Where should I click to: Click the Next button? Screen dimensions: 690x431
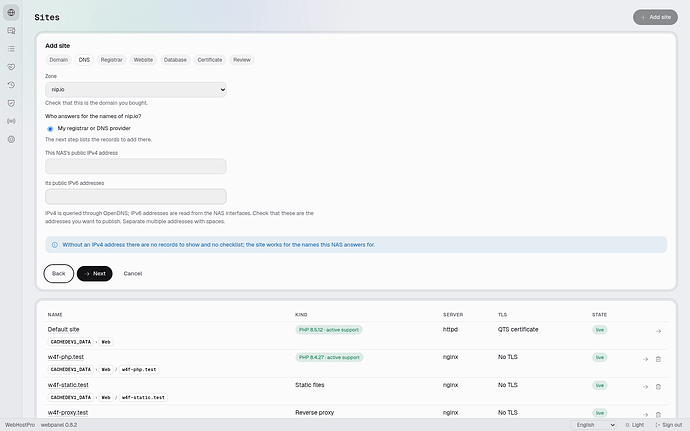pyautogui.click(x=95, y=273)
